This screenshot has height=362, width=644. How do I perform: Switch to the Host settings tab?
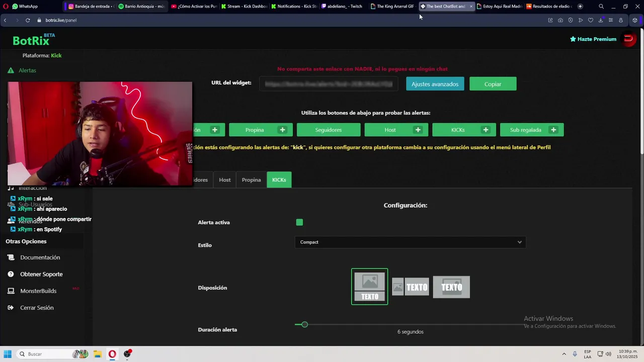(225, 180)
